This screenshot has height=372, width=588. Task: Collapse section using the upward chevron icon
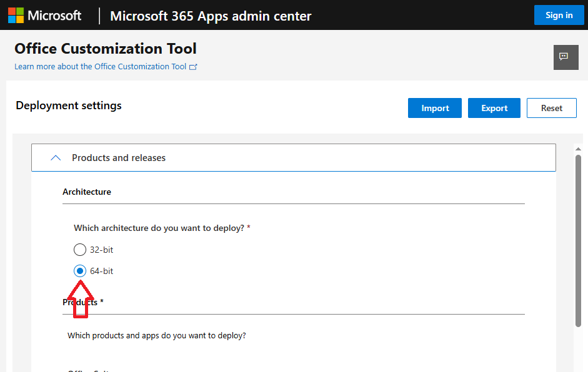(x=56, y=158)
